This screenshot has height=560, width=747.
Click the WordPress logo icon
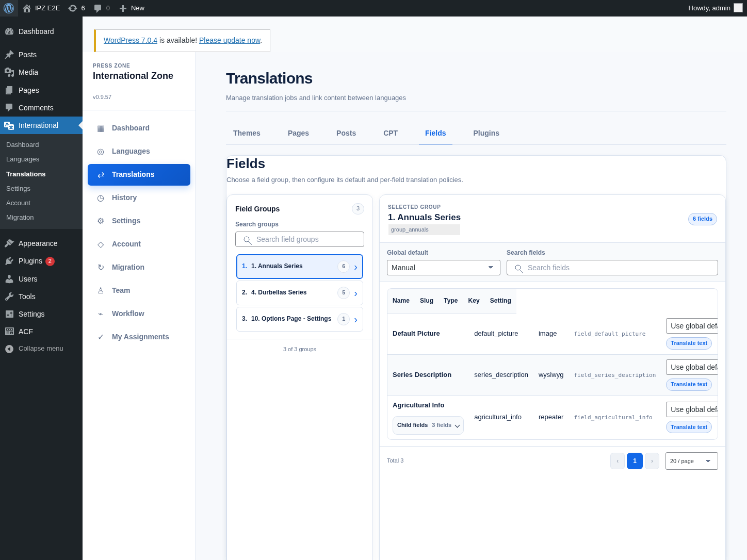tap(9, 8)
